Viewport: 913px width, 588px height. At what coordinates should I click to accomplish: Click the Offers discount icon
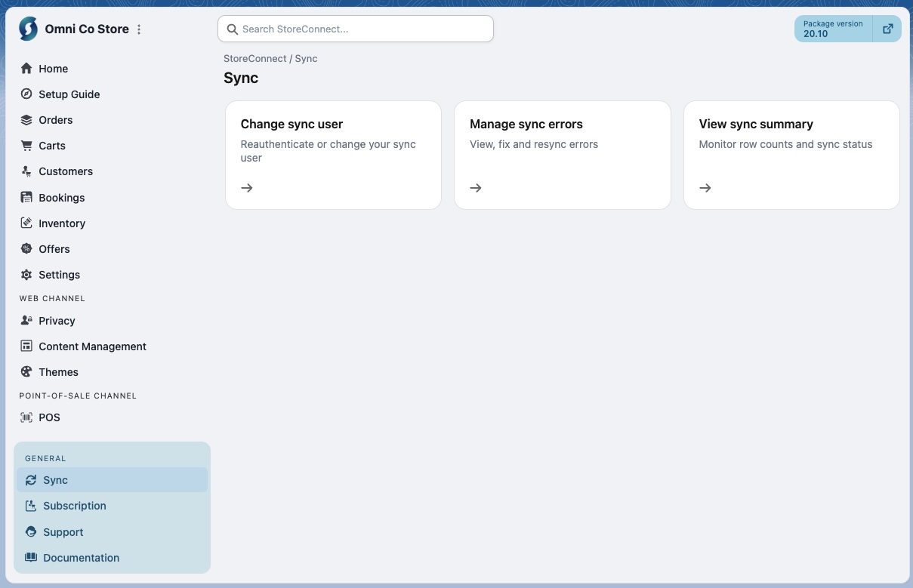point(26,248)
